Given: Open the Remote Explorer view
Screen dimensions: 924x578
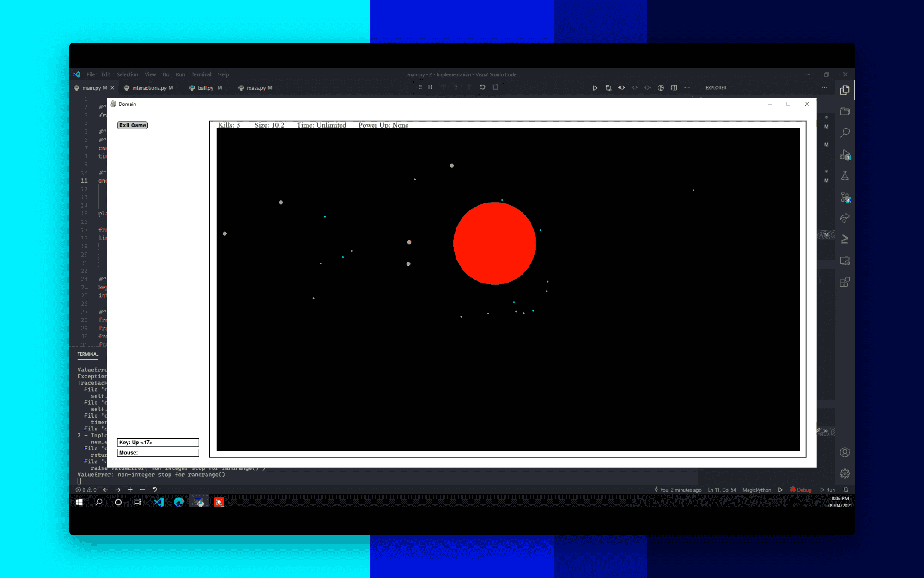Looking at the screenshot, I should click(x=845, y=261).
